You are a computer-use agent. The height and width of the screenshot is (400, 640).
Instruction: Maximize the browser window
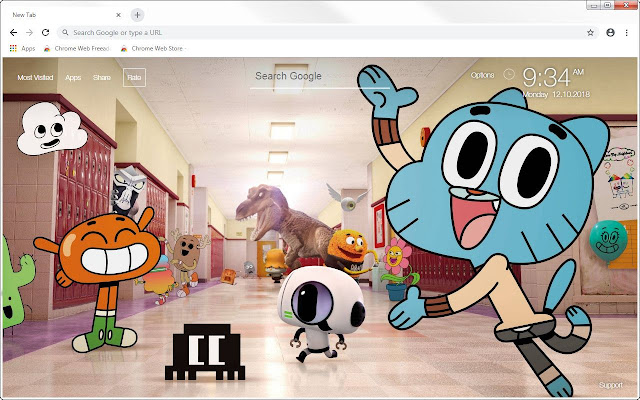[607, 5]
